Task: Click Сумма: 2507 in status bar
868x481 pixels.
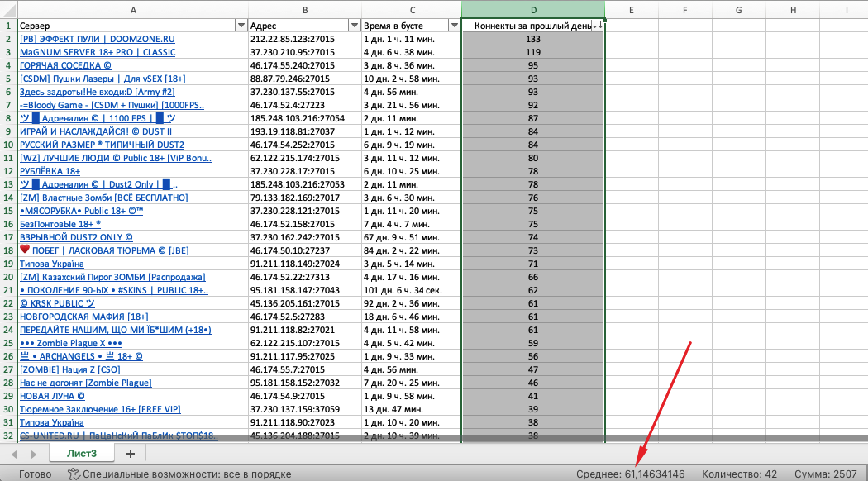Action: [825, 474]
